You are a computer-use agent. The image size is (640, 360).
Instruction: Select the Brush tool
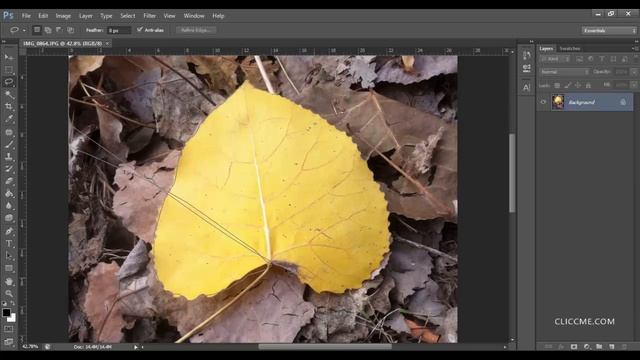(x=9, y=144)
